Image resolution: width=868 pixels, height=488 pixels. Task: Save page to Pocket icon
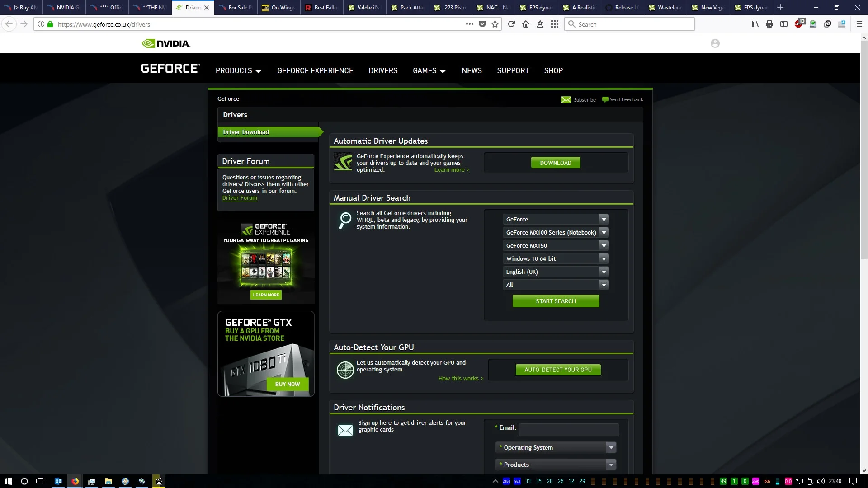point(482,24)
